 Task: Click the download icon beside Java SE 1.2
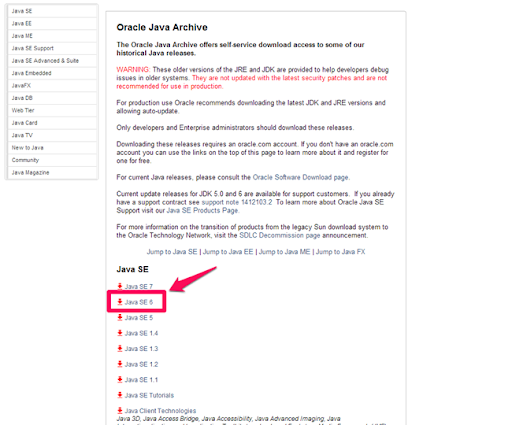click(120, 364)
